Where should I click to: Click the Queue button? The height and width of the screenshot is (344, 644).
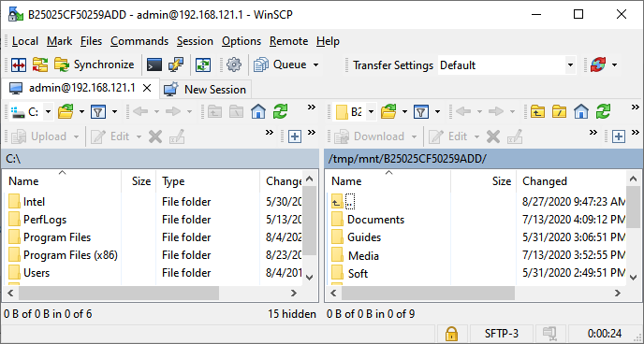(x=280, y=64)
